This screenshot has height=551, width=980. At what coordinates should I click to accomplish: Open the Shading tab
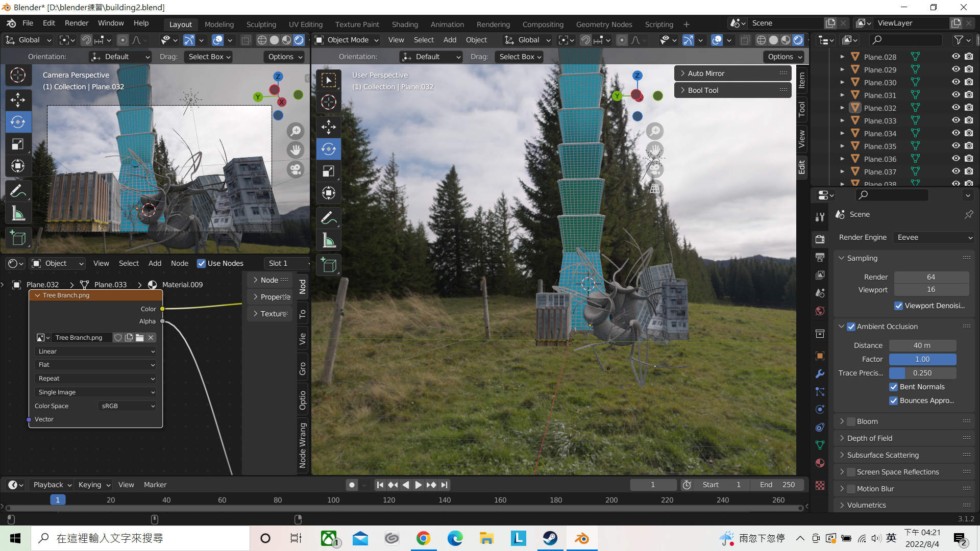coord(405,24)
